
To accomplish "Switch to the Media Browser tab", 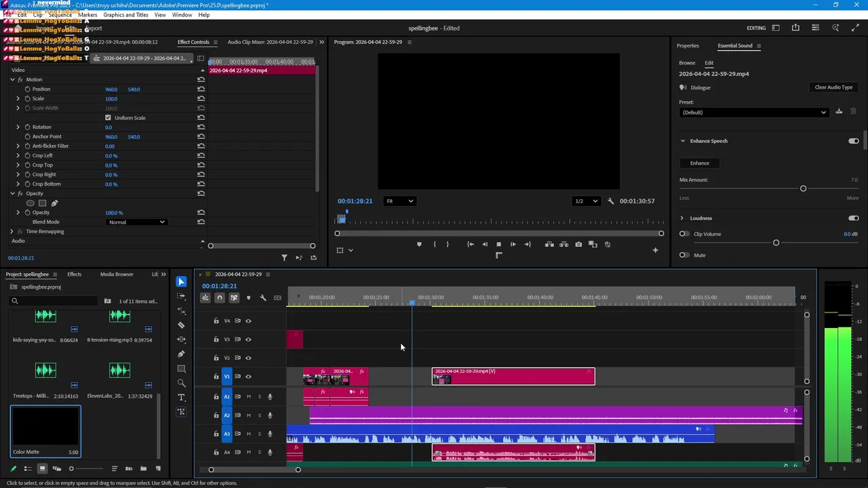I will coord(117,274).
